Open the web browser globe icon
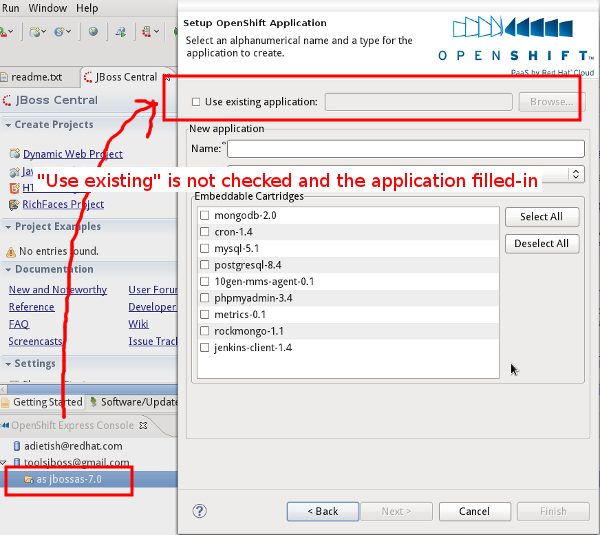600x535 pixels. (x=93, y=31)
